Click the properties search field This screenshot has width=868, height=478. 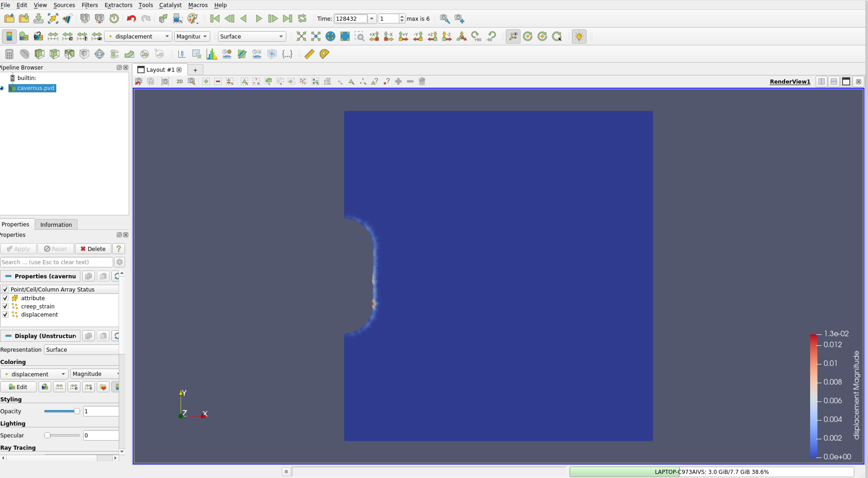pos(57,262)
